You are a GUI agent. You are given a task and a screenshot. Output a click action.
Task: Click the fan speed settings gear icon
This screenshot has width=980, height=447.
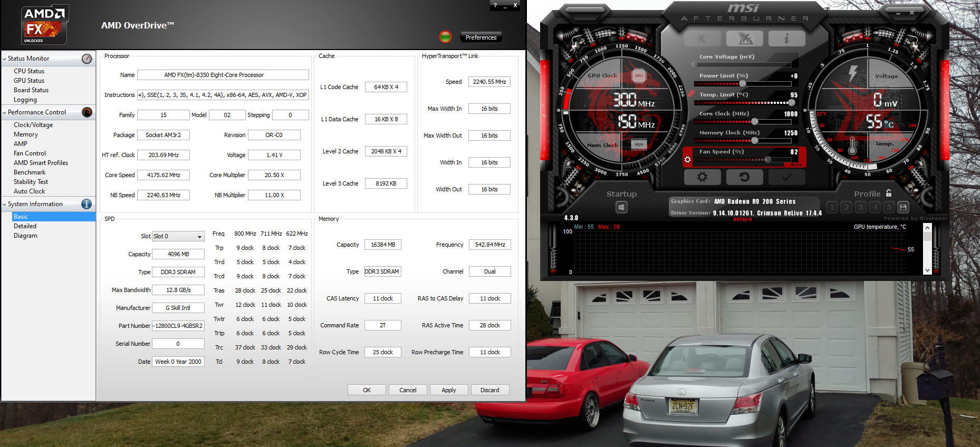(687, 159)
